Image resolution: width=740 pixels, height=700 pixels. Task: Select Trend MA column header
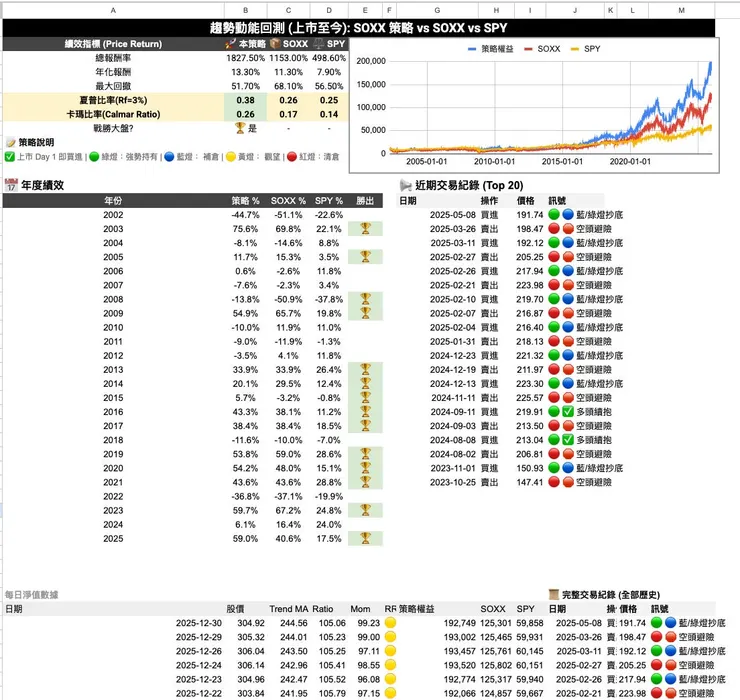pos(288,609)
